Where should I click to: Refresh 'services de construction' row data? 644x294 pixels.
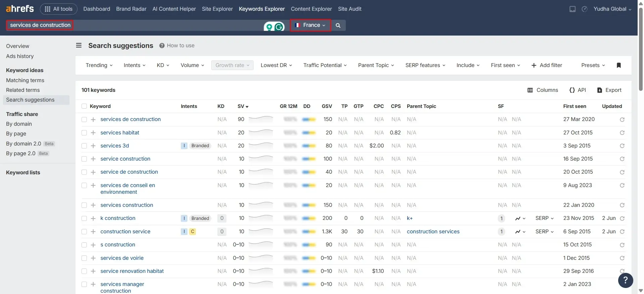tap(622, 120)
